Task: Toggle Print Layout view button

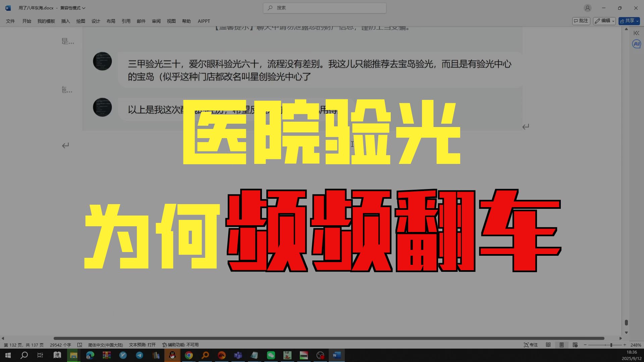Action: click(561, 345)
